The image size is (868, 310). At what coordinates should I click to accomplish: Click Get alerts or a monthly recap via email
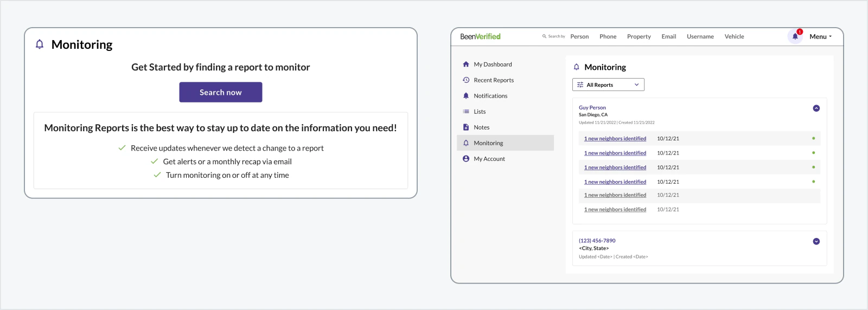[227, 162]
